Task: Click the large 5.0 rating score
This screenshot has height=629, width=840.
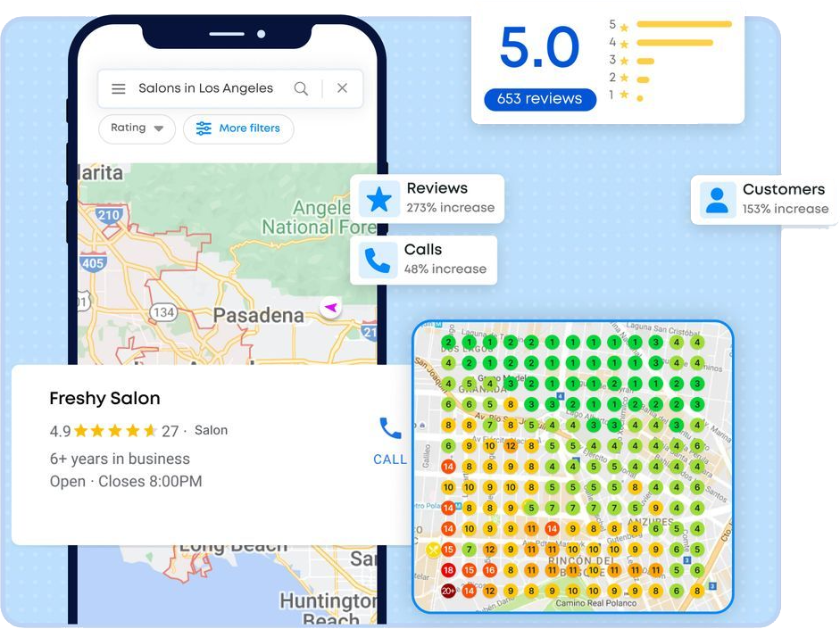Action: click(x=539, y=49)
